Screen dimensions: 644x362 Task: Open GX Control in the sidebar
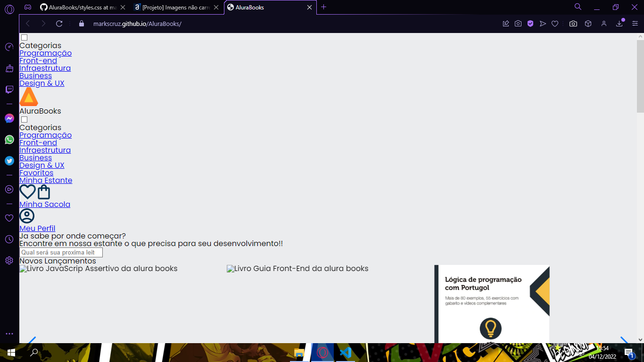(x=9, y=47)
